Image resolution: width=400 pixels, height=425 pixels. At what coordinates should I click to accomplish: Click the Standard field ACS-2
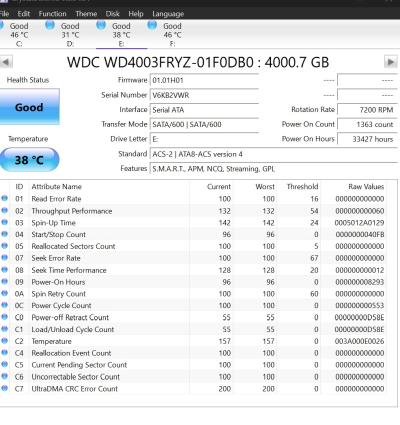(x=273, y=154)
